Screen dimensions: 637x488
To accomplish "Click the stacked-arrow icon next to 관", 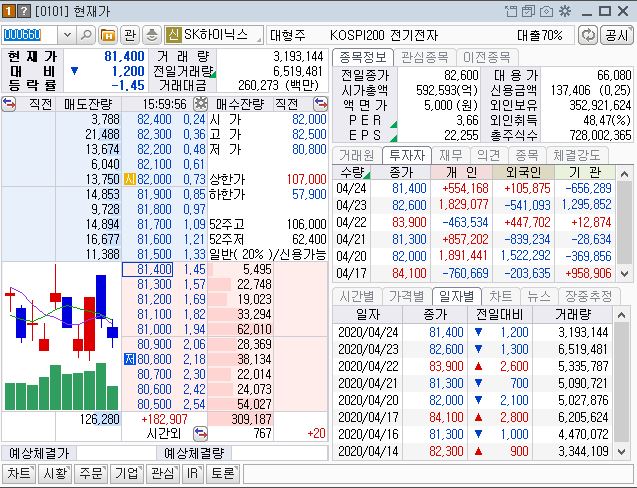I will coord(152,35).
